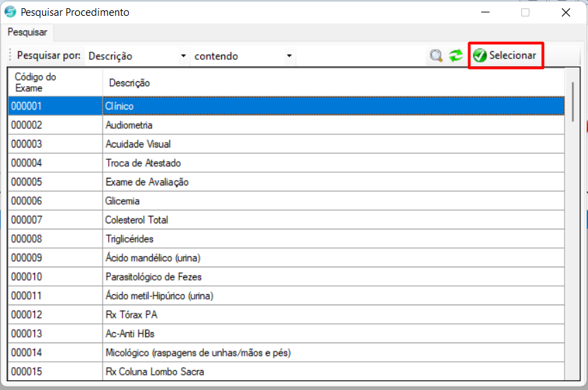The width and height of the screenshot is (588, 390).
Task: Click the Código do Exame column header
Action: tap(55, 82)
